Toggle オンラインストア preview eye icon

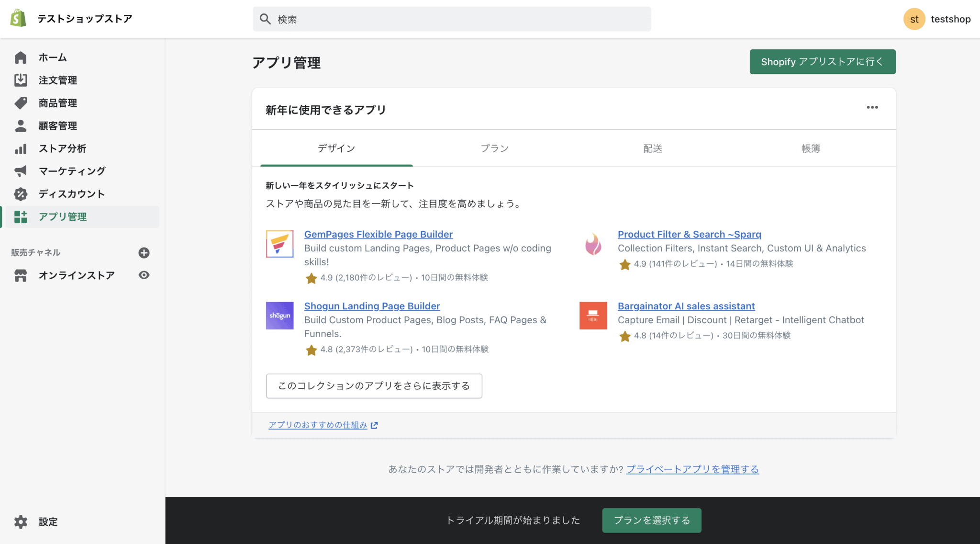pyautogui.click(x=144, y=275)
